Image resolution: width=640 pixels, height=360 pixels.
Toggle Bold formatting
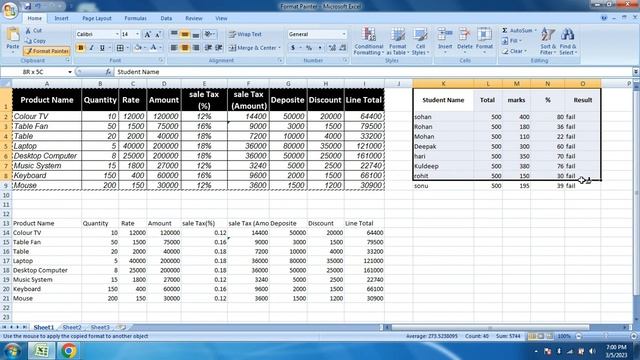click(x=80, y=48)
